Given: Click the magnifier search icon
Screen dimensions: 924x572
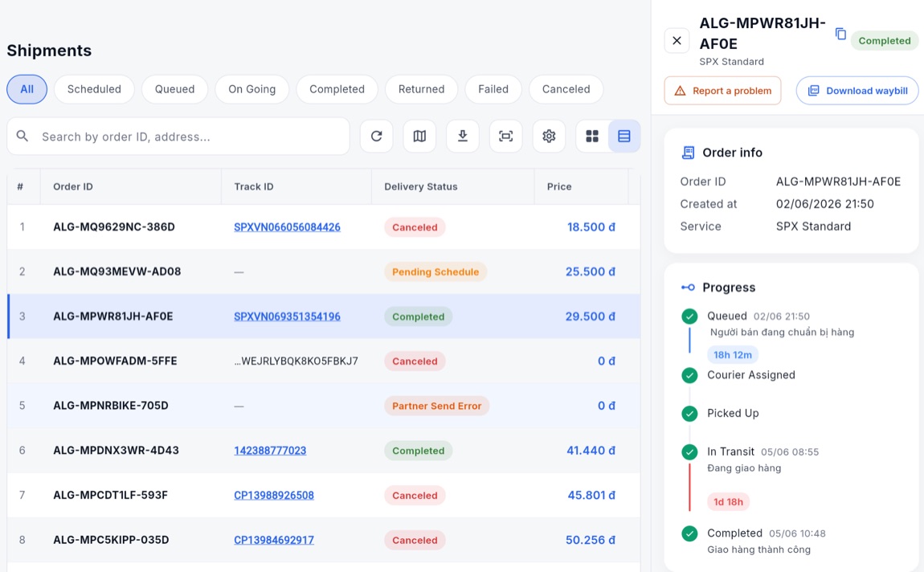Looking at the screenshot, I should tap(22, 136).
